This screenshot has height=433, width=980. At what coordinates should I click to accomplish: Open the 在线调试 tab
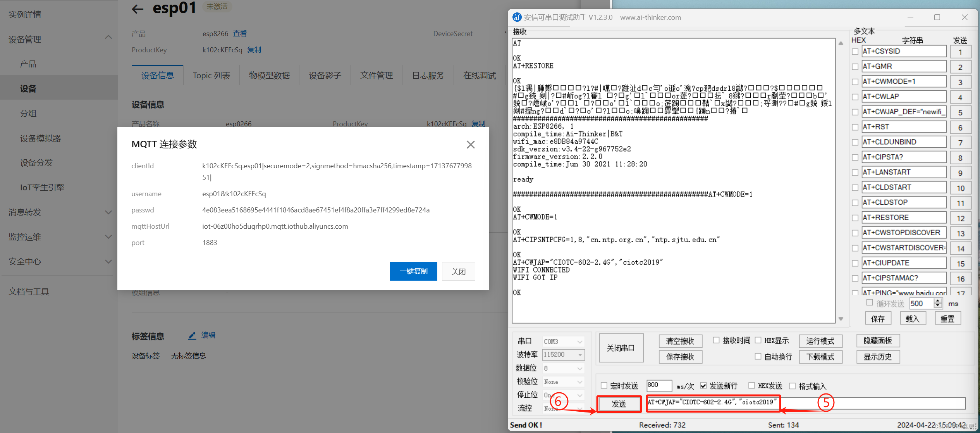click(x=480, y=75)
